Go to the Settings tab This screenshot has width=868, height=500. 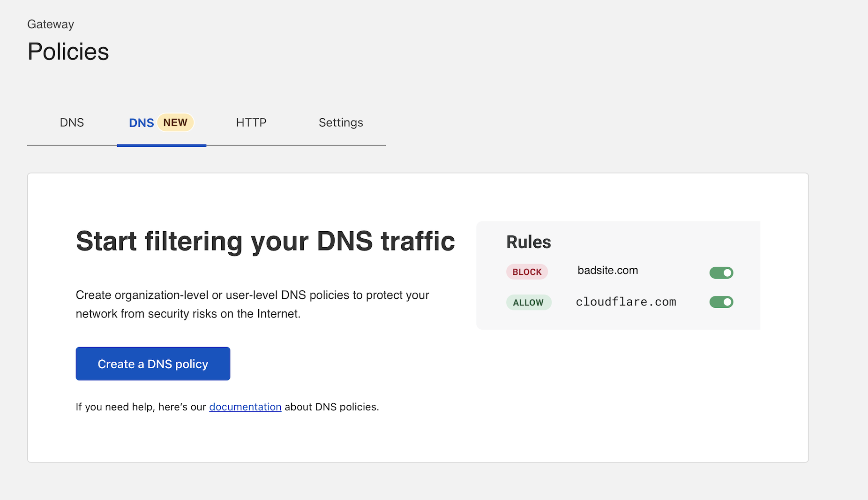coord(341,123)
